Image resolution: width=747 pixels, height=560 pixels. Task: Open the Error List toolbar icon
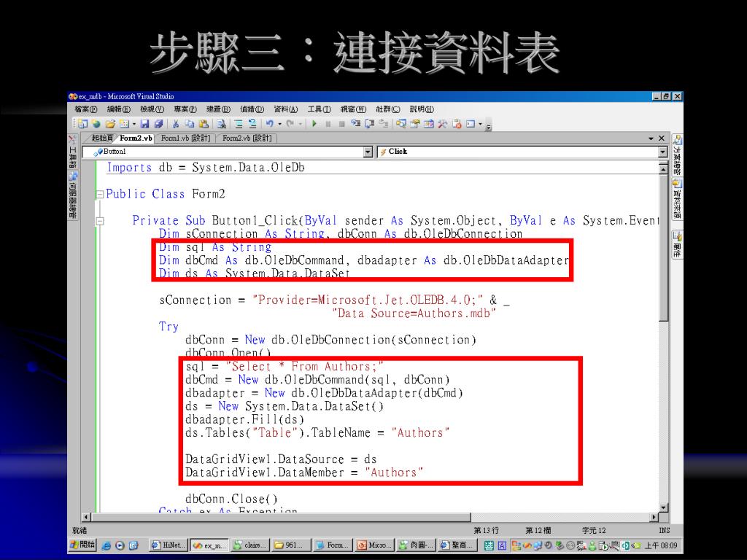(x=457, y=124)
